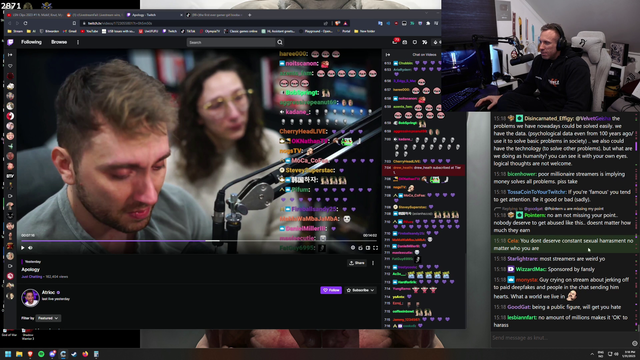640x360 pixels.
Task: Click Cela's highlighted chat message
Action: pyautogui.click(x=563, y=244)
